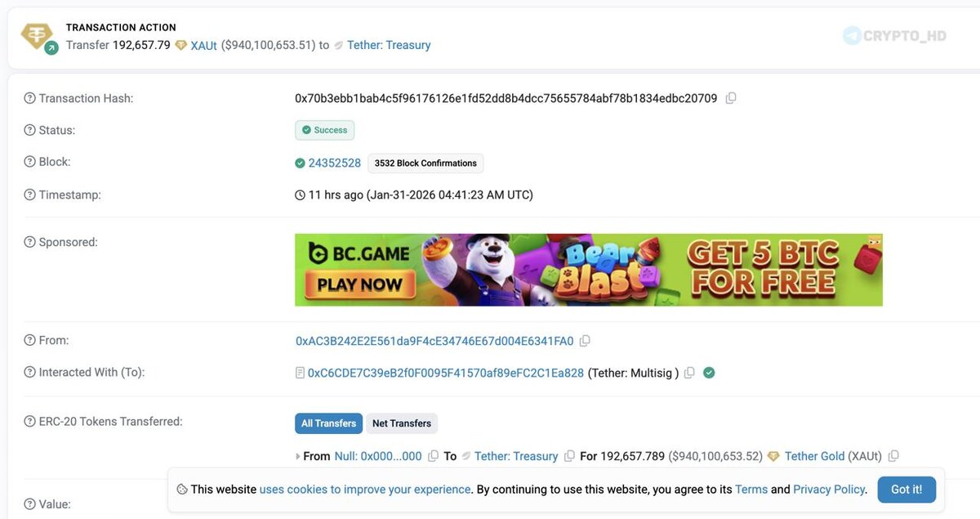
Task: Copy Tether Treasury address in transfer row
Action: pyautogui.click(x=569, y=456)
